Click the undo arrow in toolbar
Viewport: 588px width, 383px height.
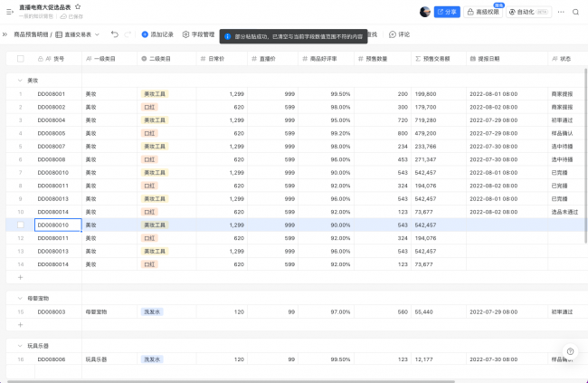point(114,34)
